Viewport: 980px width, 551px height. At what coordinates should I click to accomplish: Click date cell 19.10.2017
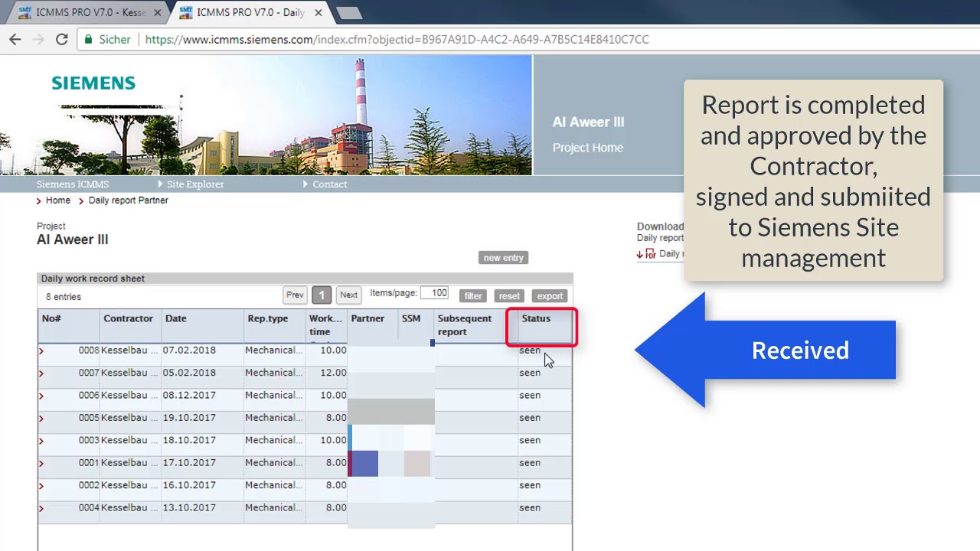click(x=189, y=418)
